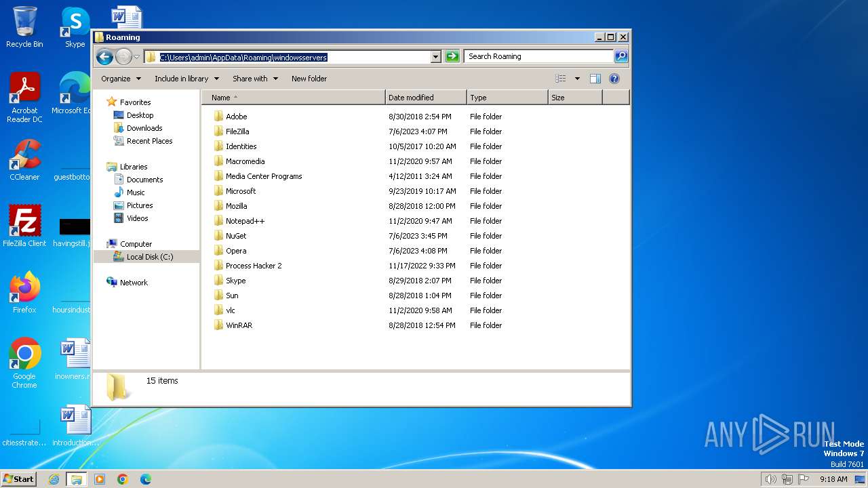Open the address bar history dropdown
This screenshot has height=488, width=868.
click(x=436, y=57)
